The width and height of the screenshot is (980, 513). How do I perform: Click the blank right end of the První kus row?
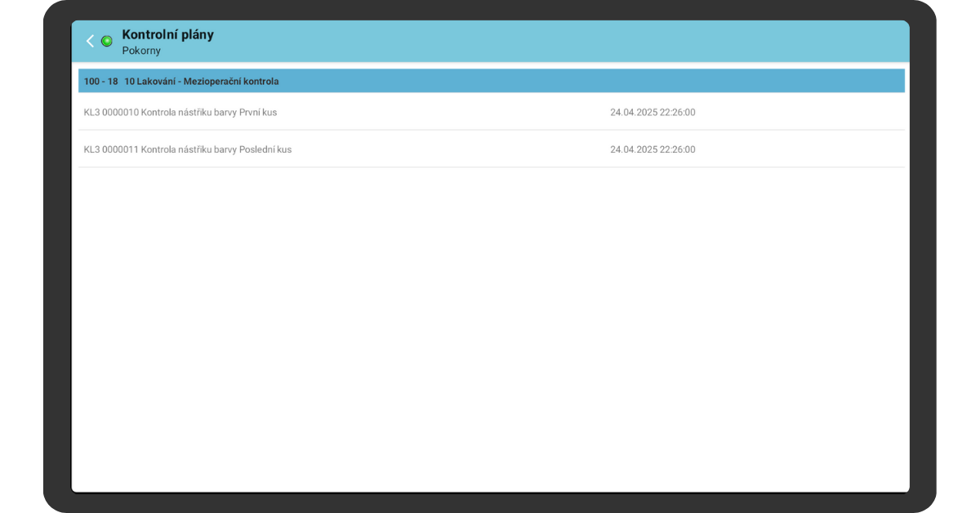tap(817, 112)
